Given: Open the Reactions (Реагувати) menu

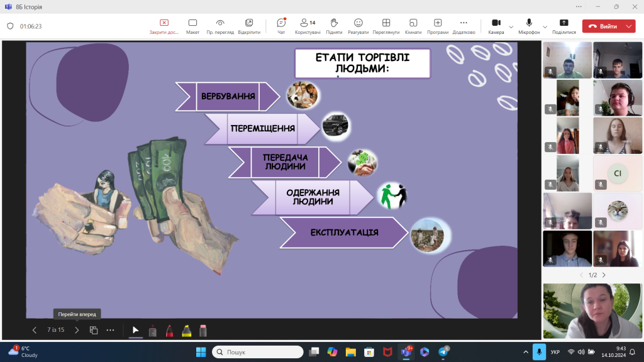Looking at the screenshot, I should coord(358,26).
